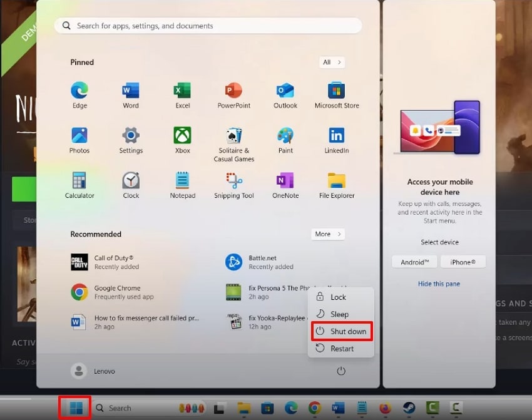Start the Calculator app
The image size is (532, 420).
tap(79, 184)
